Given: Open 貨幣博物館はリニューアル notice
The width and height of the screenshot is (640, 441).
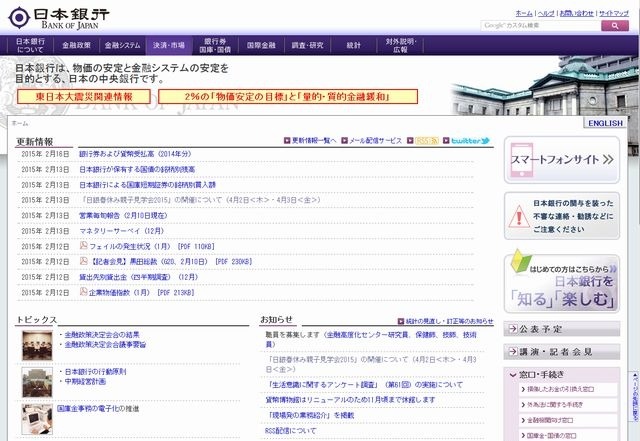Looking at the screenshot, I should coord(350,399).
